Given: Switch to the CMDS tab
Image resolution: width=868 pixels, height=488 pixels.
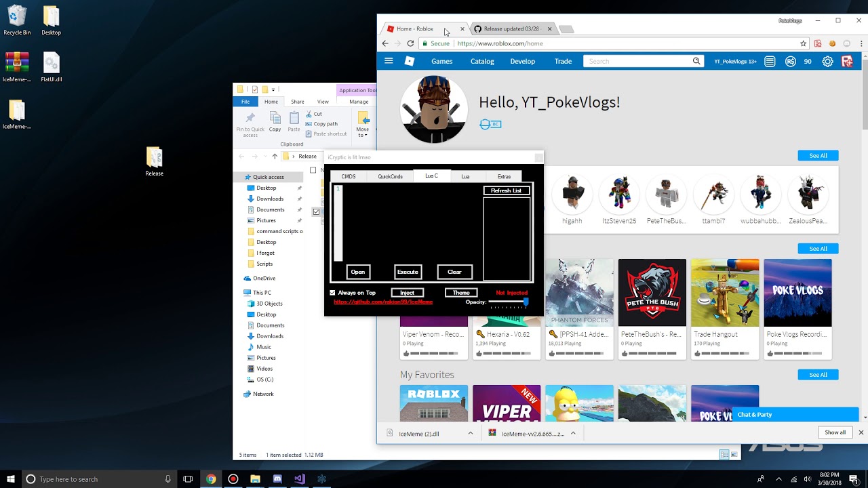Looking at the screenshot, I should pyautogui.click(x=349, y=176).
